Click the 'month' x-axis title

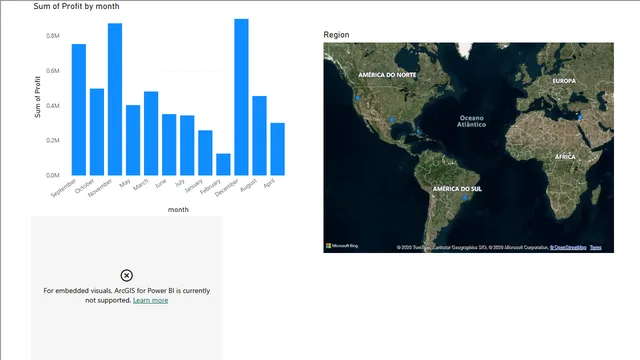click(x=178, y=209)
